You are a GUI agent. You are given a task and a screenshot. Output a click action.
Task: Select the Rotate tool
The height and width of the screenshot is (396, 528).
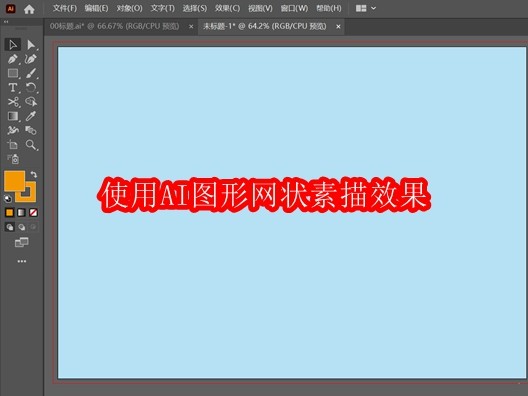point(31,88)
